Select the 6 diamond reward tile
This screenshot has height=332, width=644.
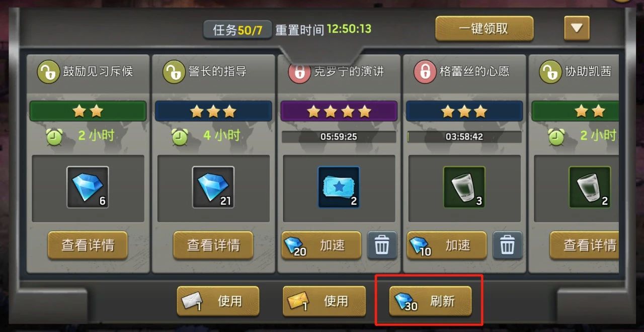(88, 187)
